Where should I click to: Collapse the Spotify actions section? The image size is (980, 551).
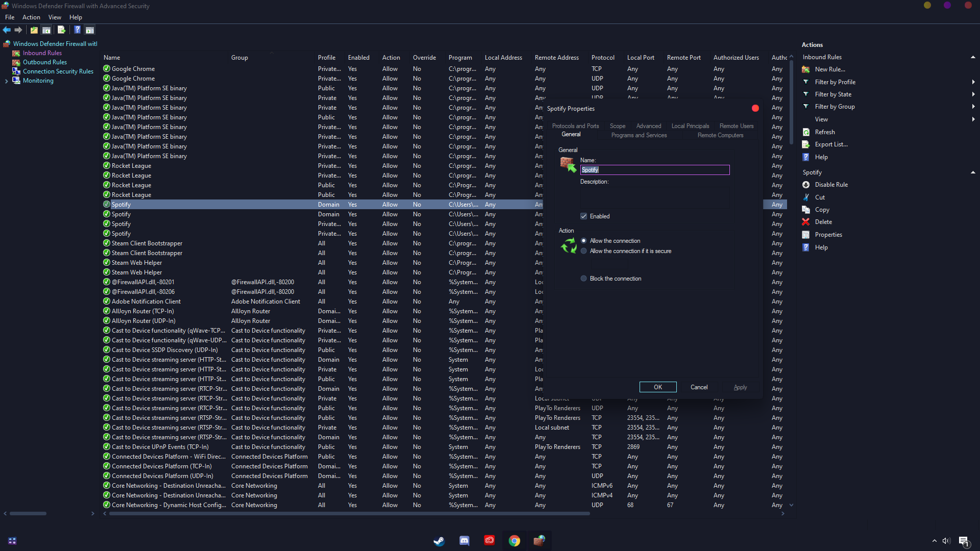(973, 172)
